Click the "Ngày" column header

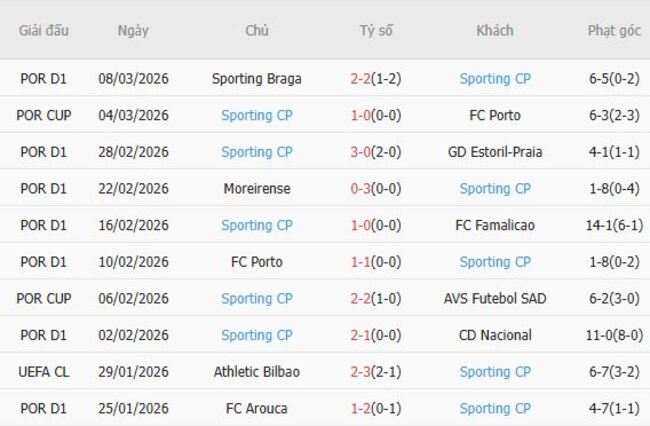pyautogui.click(x=133, y=30)
